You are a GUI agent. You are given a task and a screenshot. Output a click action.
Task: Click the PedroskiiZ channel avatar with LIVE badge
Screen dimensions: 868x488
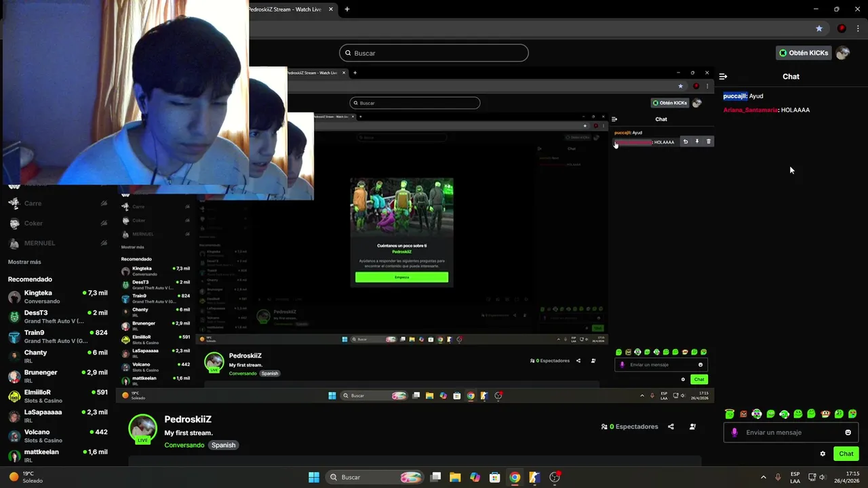[x=143, y=429]
